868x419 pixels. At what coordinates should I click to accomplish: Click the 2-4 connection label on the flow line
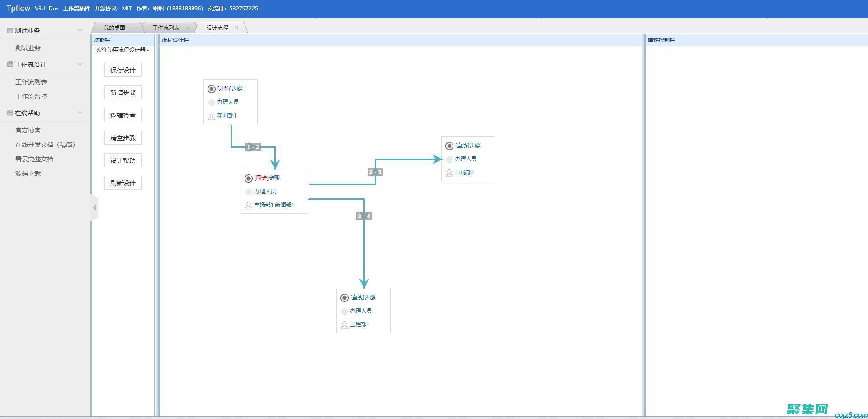click(364, 216)
